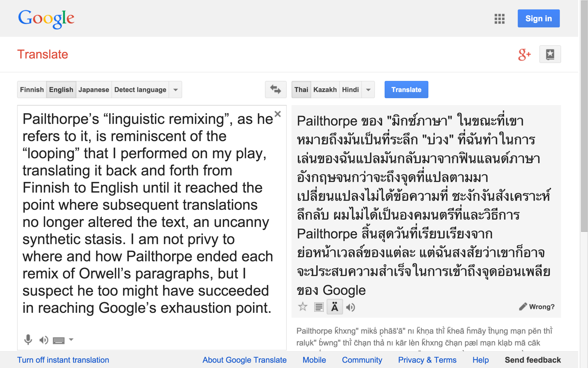Open the Phrasebook star icon

tap(550, 55)
